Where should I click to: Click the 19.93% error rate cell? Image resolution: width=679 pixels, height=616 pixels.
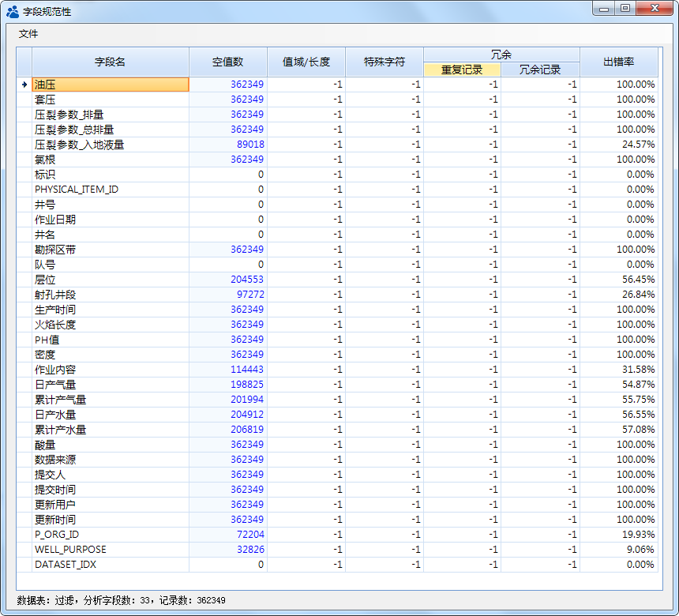click(619, 535)
